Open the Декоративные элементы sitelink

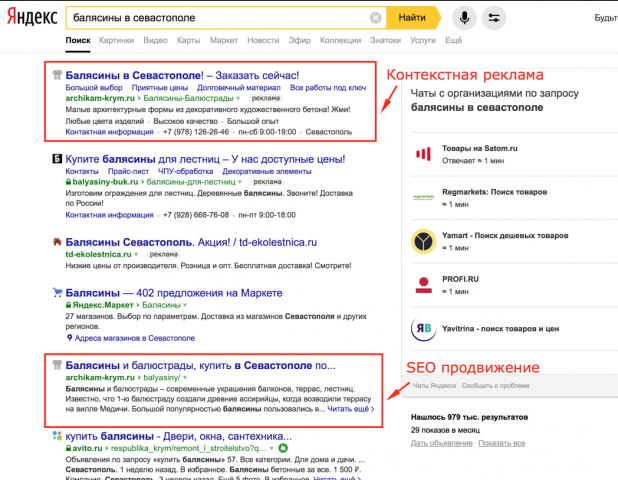click(x=267, y=171)
